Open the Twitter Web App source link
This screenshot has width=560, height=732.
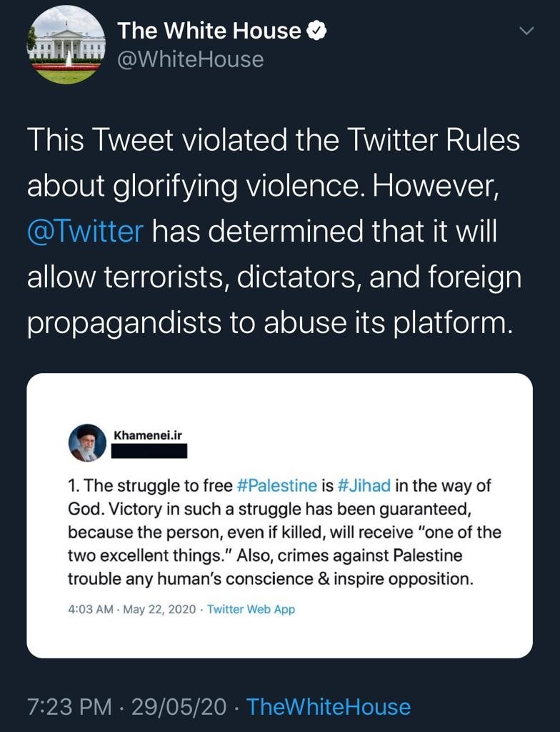click(251, 610)
